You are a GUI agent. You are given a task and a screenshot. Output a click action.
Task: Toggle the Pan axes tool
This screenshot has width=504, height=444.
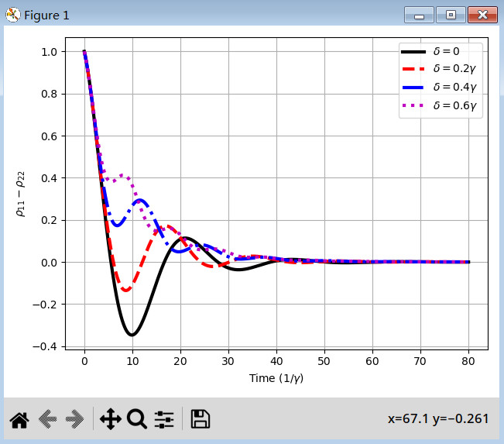coord(110,419)
